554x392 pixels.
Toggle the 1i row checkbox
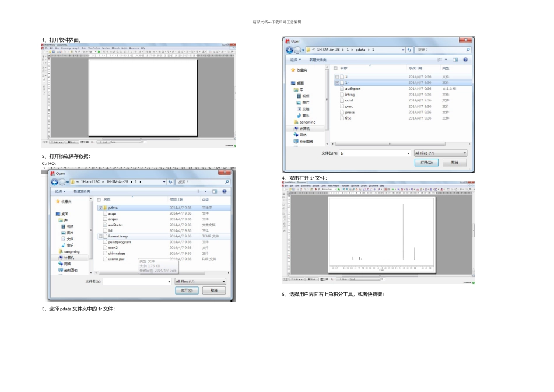(x=337, y=76)
